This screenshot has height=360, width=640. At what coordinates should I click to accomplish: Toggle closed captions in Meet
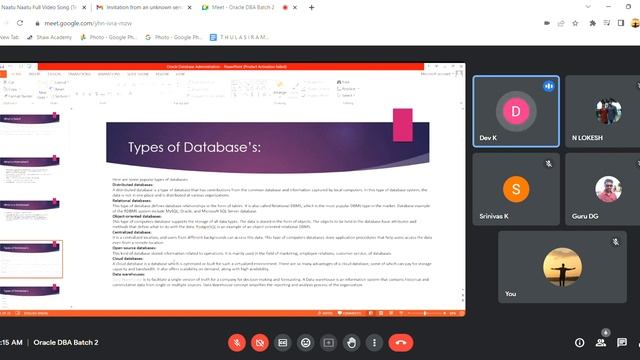[282, 343]
